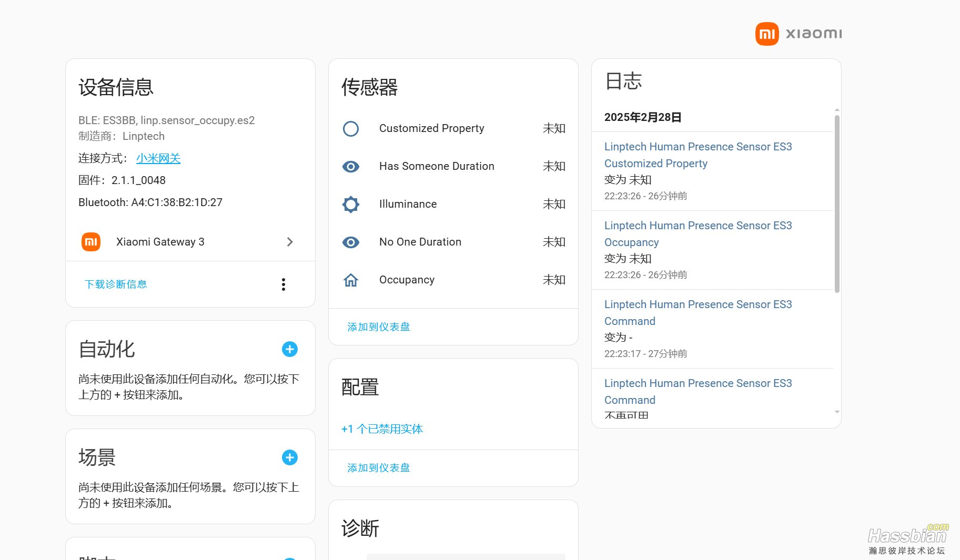The height and width of the screenshot is (560, 960).
Task: Click the Illuminance brightness icon
Action: (x=351, y=204)
